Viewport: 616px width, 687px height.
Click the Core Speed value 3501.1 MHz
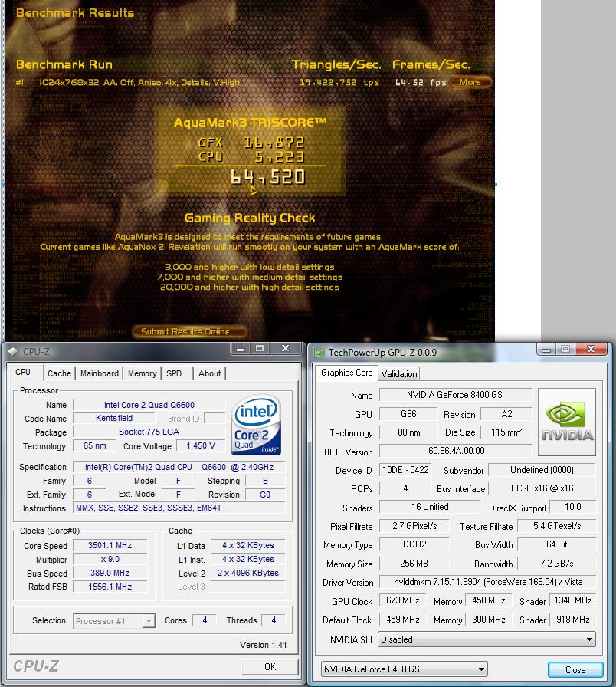click(110, 545)
